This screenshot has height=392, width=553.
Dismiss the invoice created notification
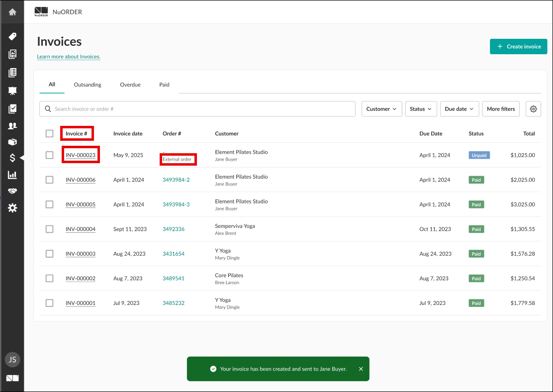[361, 369]
